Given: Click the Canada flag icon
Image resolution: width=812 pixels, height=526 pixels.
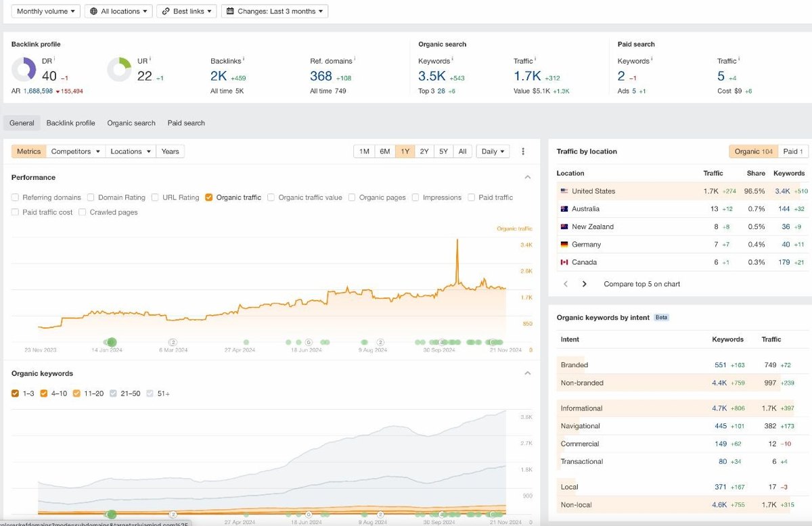Looking at the screenshot, I should (x=564, y=262).
